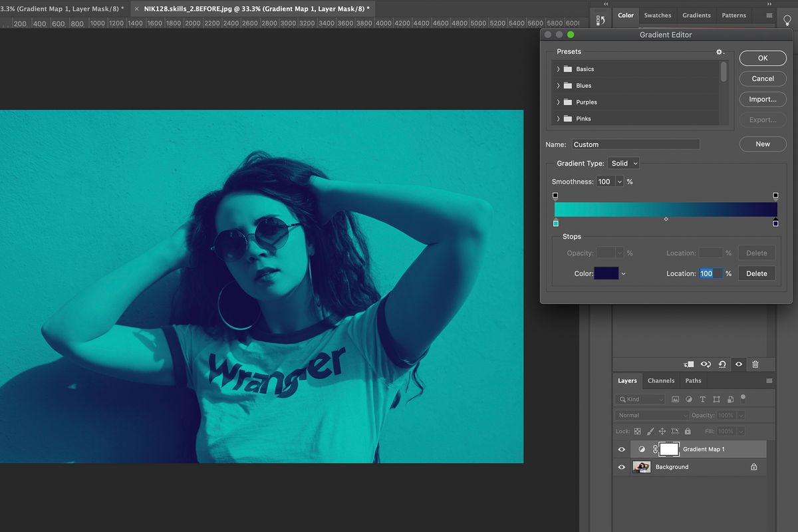Filter layers by shape layers icon
The image size is (798, 532).
coord(716,400)
